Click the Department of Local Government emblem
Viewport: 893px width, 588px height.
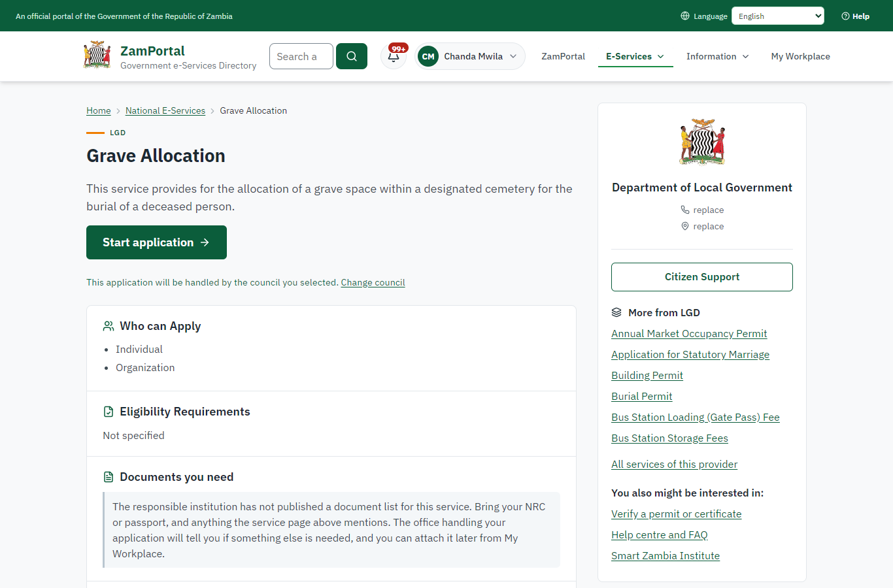point(702,142)
